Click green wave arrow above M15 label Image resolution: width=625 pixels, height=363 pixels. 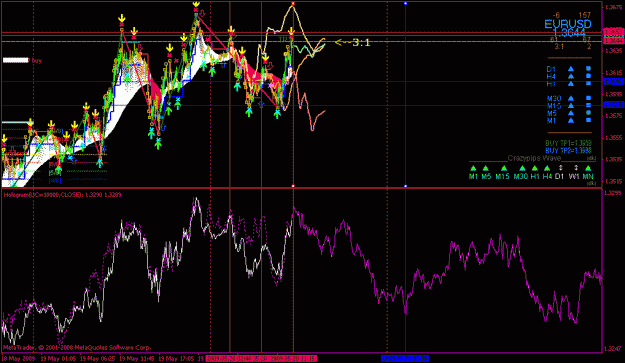(504, 169)
